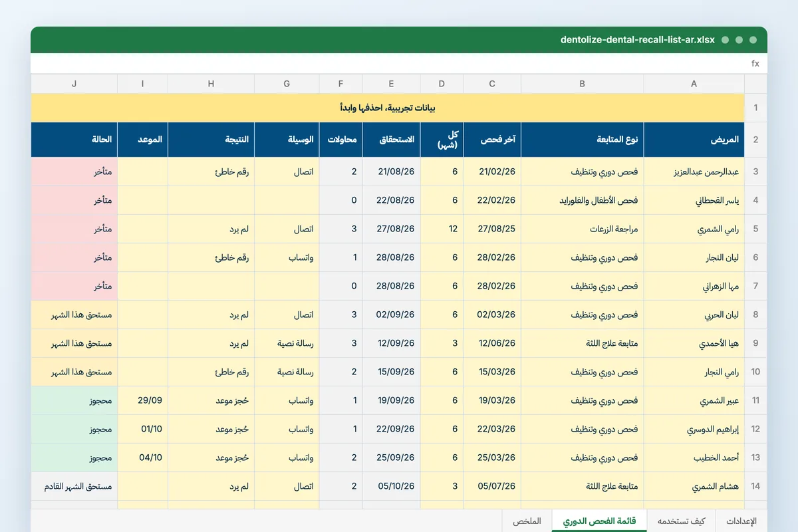Click the المريض header cell
This screenshot has width=798, height=532.
tap(694, 140)
